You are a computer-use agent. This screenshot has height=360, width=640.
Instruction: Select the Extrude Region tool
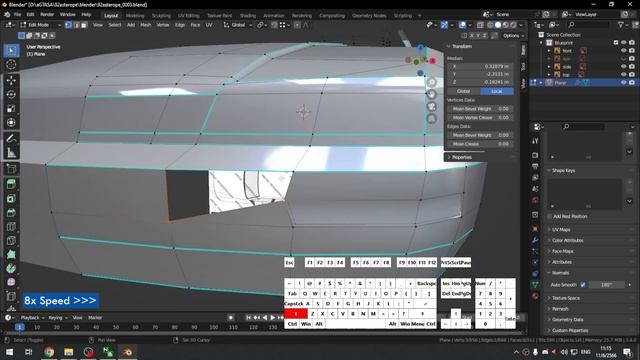tap(11, 184)
